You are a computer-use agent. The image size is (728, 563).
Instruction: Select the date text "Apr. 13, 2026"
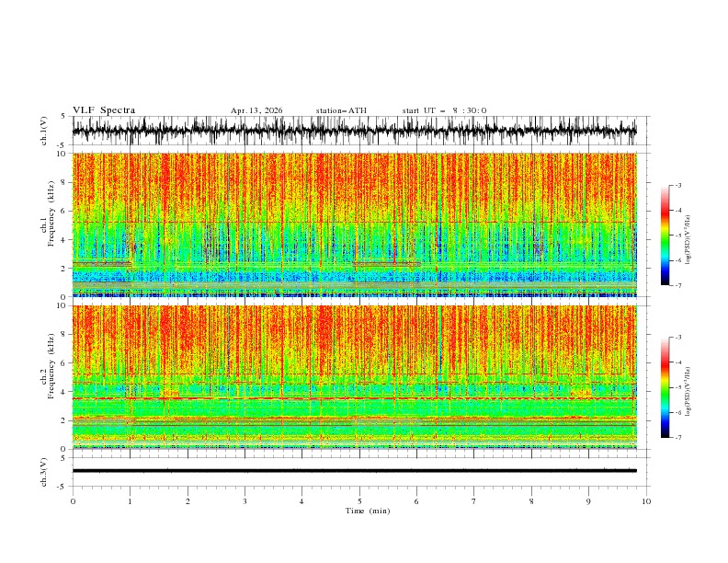click(256, 110)
